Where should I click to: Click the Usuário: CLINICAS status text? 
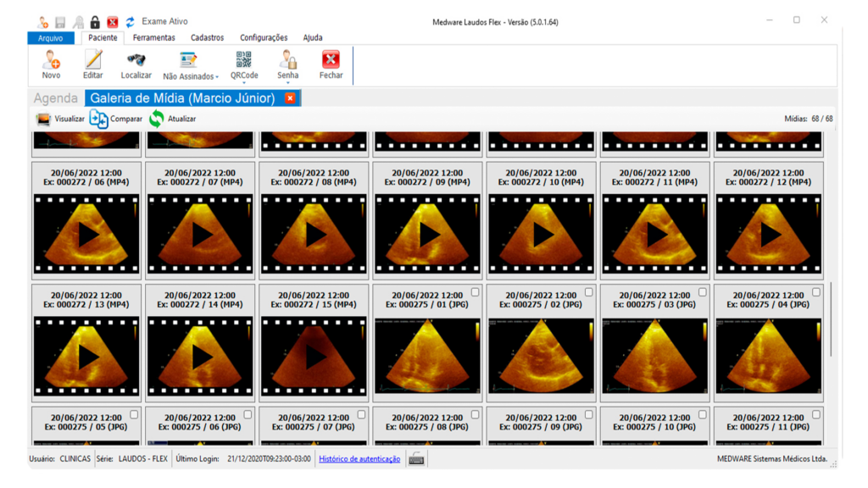click(x=60, y=458)
